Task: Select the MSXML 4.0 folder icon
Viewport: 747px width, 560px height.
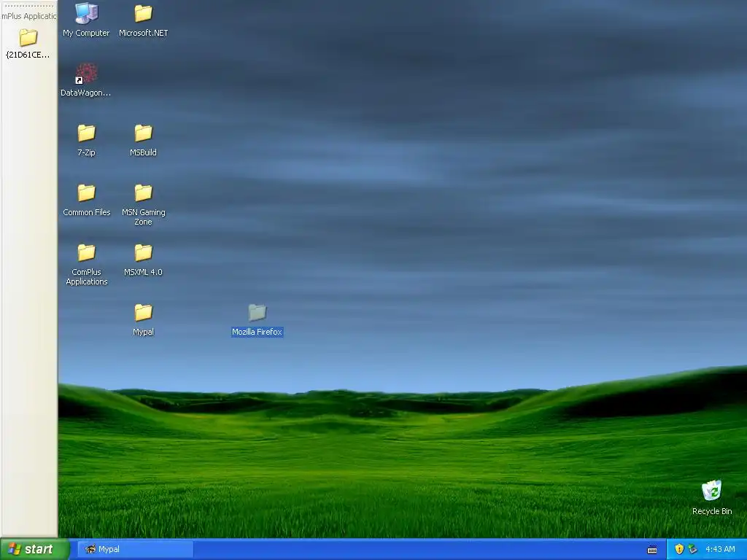Action: click(x=143, y=260)
